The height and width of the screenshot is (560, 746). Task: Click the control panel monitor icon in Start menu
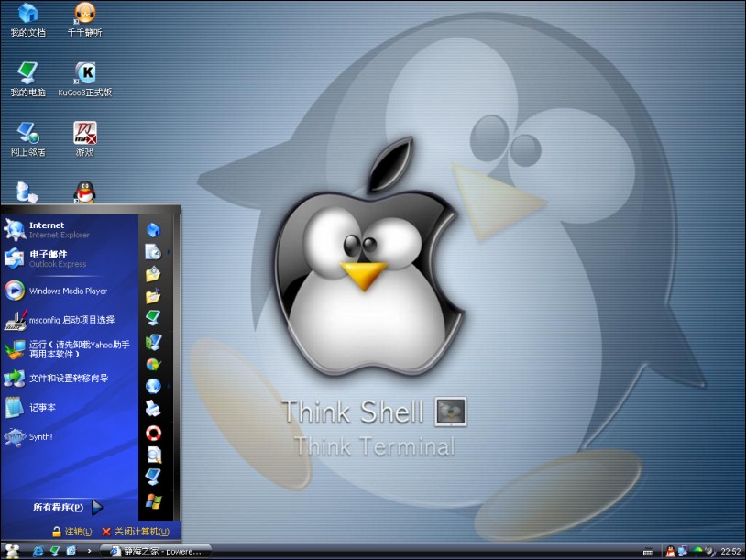(153, 342)
